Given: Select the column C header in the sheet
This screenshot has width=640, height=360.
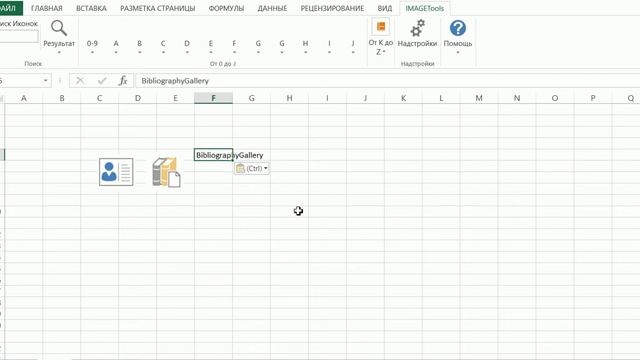Looking at the screenshot, I should [x=100, y=98].
